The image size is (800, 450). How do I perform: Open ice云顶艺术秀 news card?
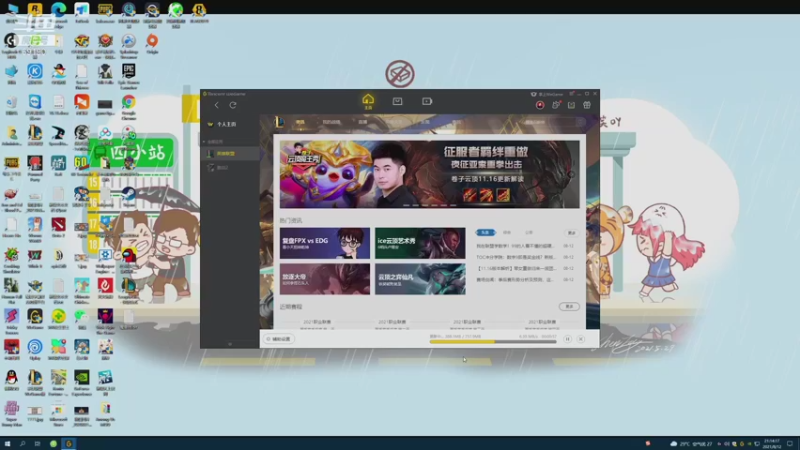420,243
